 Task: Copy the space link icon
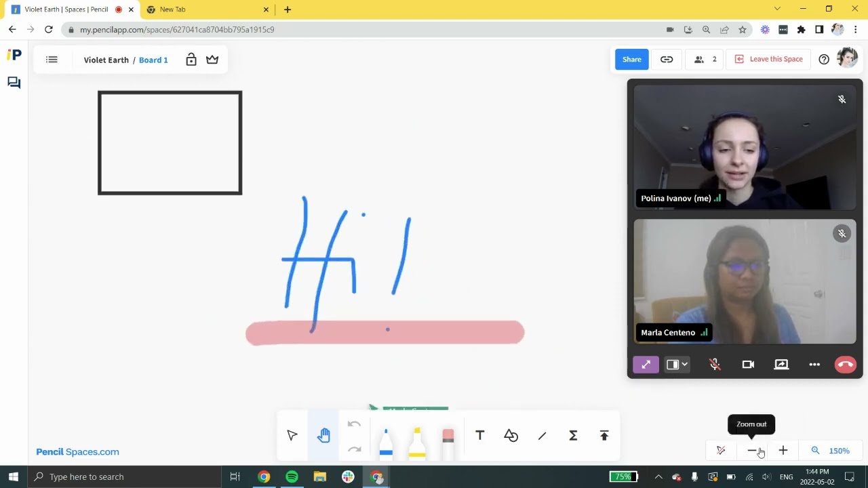point(667,59)
